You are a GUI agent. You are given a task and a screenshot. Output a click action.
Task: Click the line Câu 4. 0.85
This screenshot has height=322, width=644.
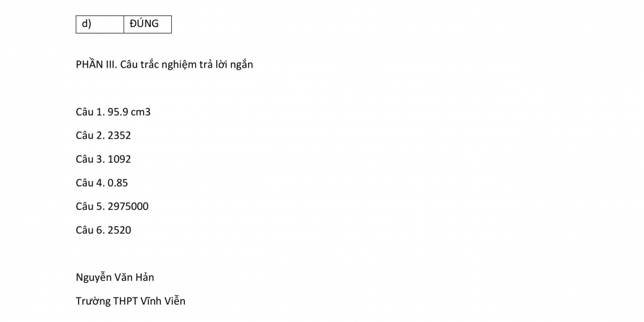pyautogui.click(x=102, y=183)
